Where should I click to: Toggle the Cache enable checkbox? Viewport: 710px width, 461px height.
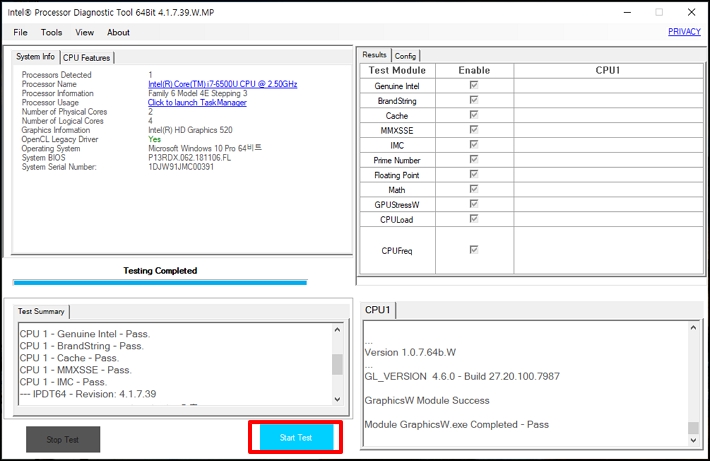click(x=474, y=115)
